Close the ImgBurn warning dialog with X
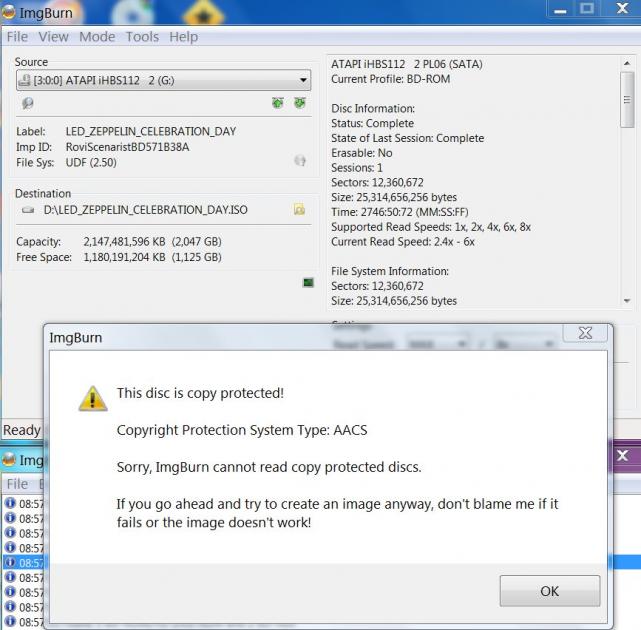The image size is (641, 630). pos(585,333)
